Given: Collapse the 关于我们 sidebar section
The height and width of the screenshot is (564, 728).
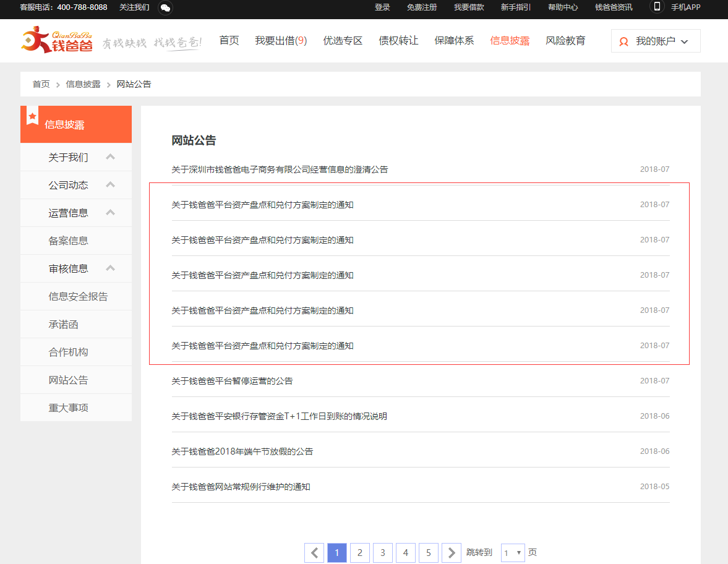Looking at the screenshot, I should click(111, 157).
